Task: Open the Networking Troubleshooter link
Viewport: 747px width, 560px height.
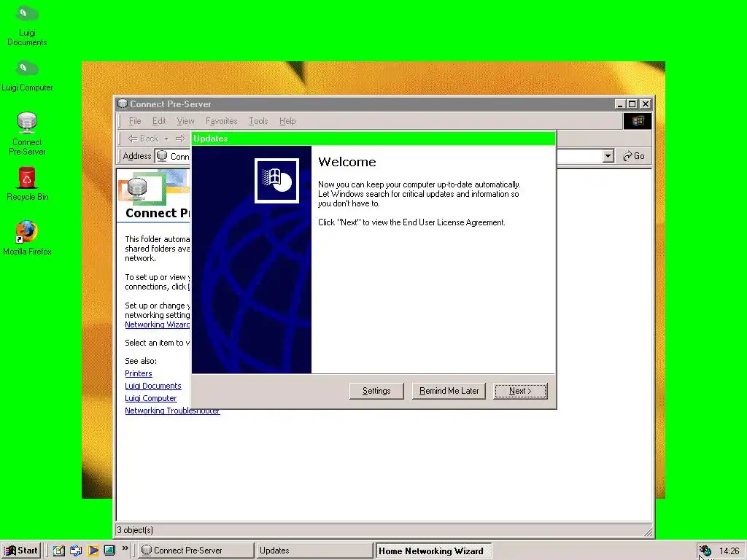Action: pyautogui.click(x=172, y=411)
